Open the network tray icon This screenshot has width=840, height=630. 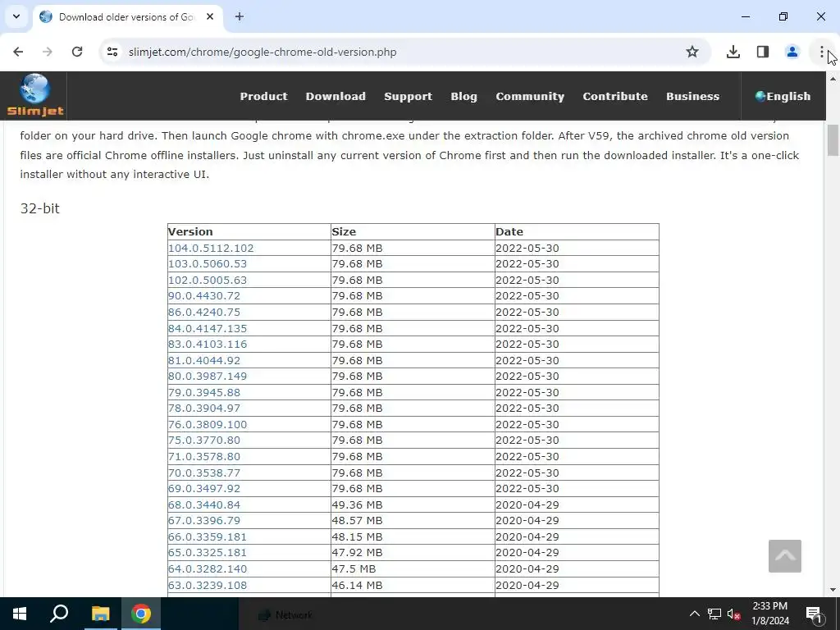tap(714, 614)
